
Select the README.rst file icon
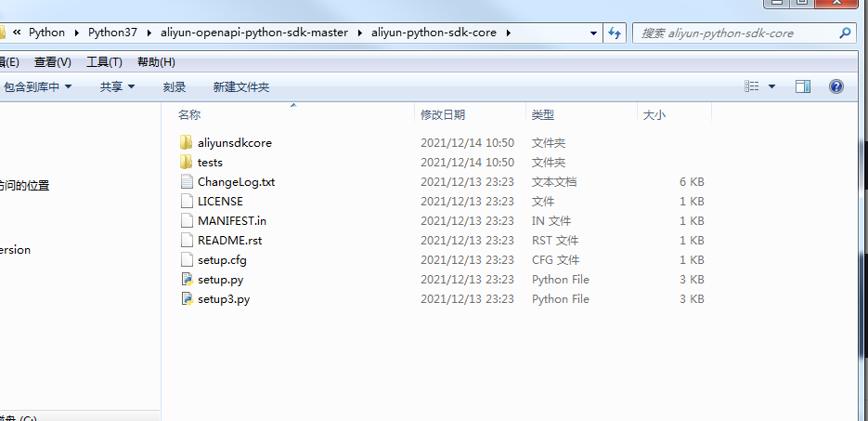(x=188, y=240)
